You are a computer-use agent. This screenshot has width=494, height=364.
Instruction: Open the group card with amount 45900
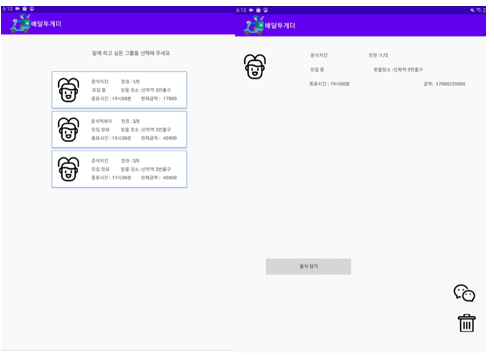coord(119,130)
